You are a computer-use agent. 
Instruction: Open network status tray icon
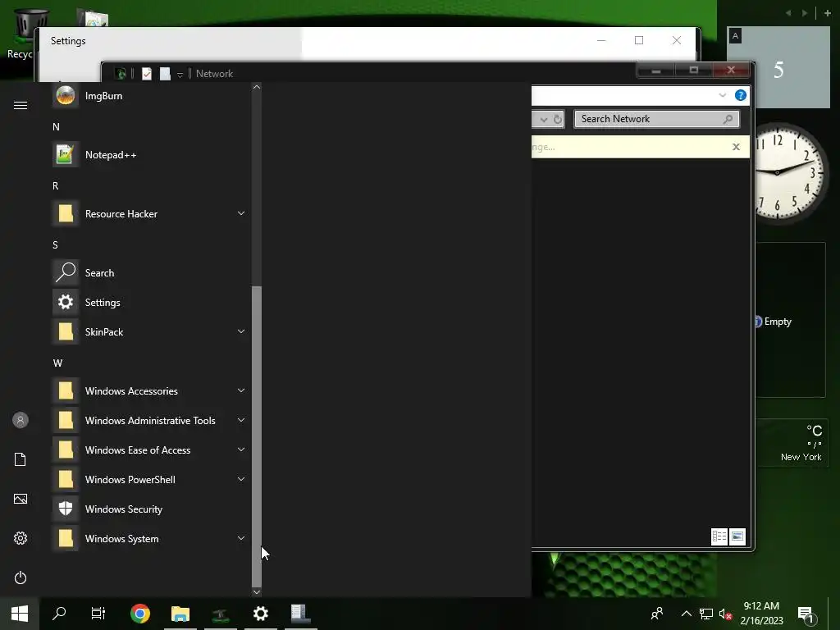point(706,614)
